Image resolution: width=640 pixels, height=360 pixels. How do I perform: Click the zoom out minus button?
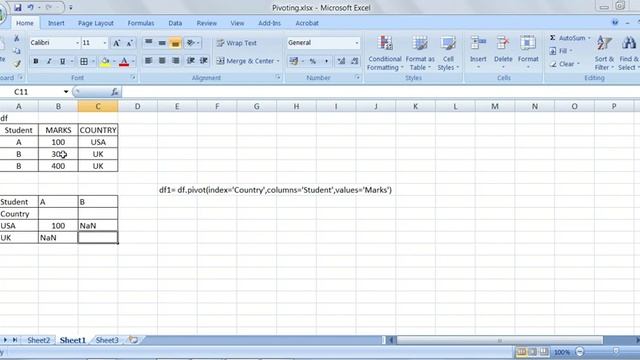click(x=580, y=351)
